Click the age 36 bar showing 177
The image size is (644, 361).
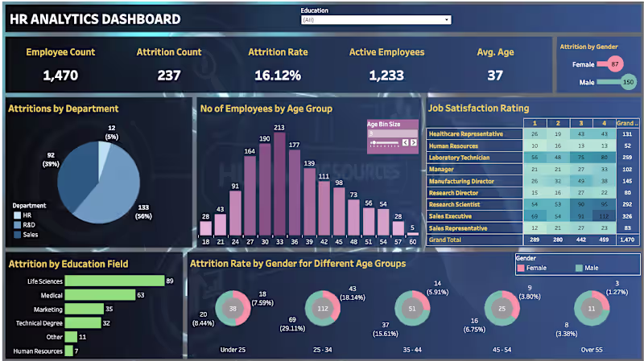click(295, 193)
